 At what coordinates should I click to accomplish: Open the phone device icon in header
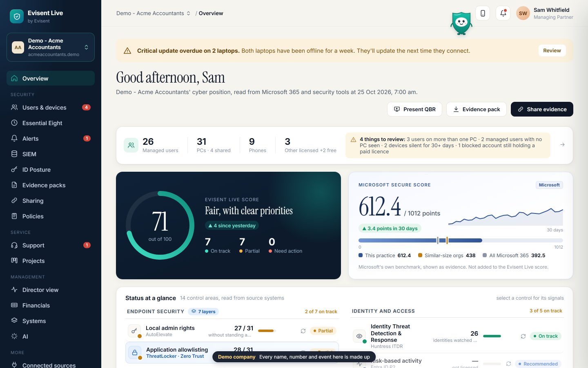[x=483, y=13]
